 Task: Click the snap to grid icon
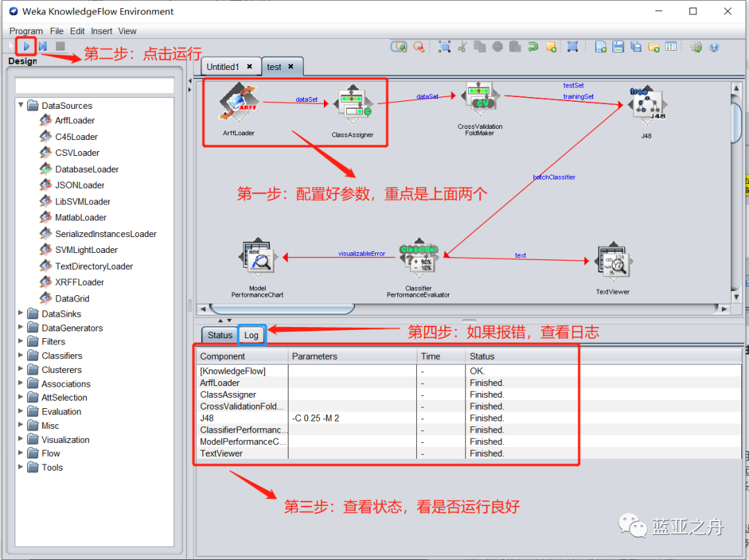coord(572,46)
